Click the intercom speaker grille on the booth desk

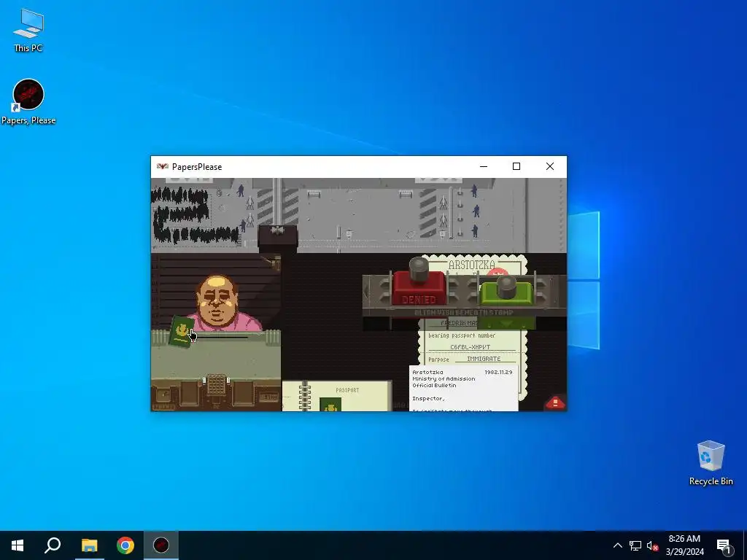(x=216, y=385)
